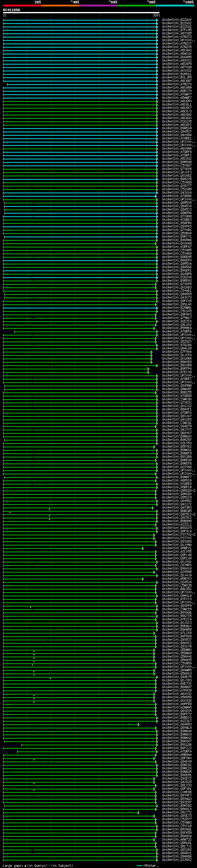197x868 pixels.
Task: Click the AV411666 query name
Action: pos(11,10)
